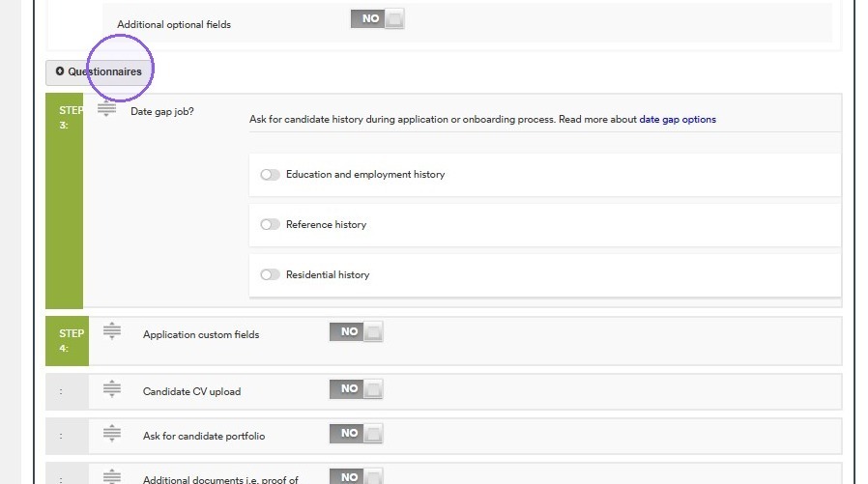Open the date gap options link
Image resolution: width=868 pixels, height=484 pixels.
(678, 120)
